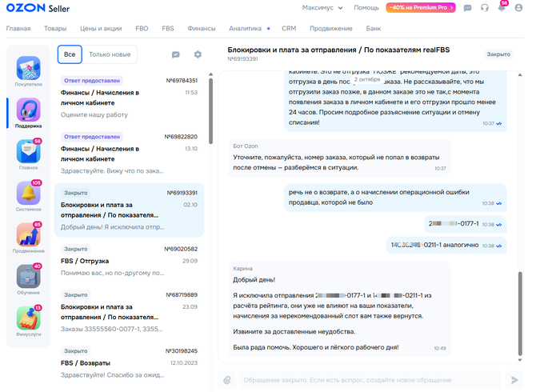Open the Аналитика navigation tab

(245, 28)
